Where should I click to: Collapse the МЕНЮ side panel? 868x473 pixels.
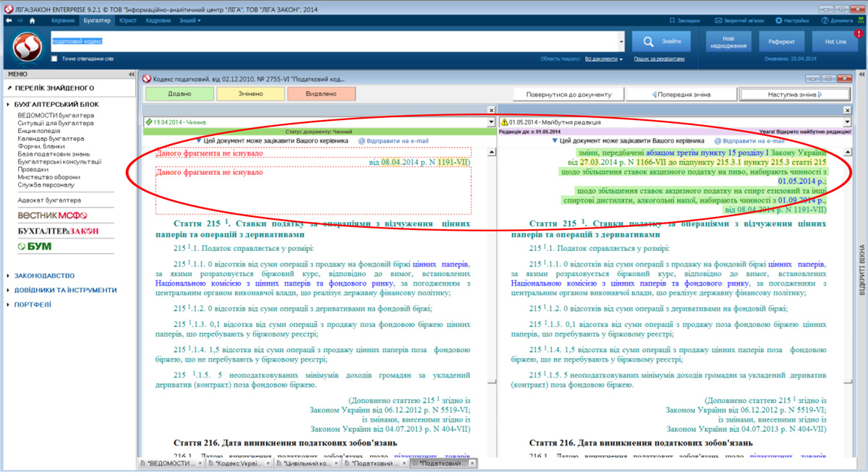click(131, 74)
